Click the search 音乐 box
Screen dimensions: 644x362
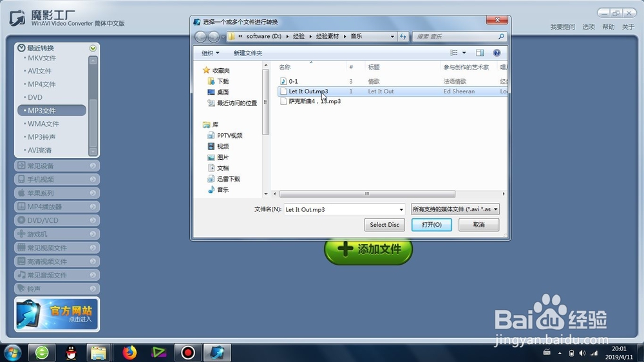pos(456,37)
